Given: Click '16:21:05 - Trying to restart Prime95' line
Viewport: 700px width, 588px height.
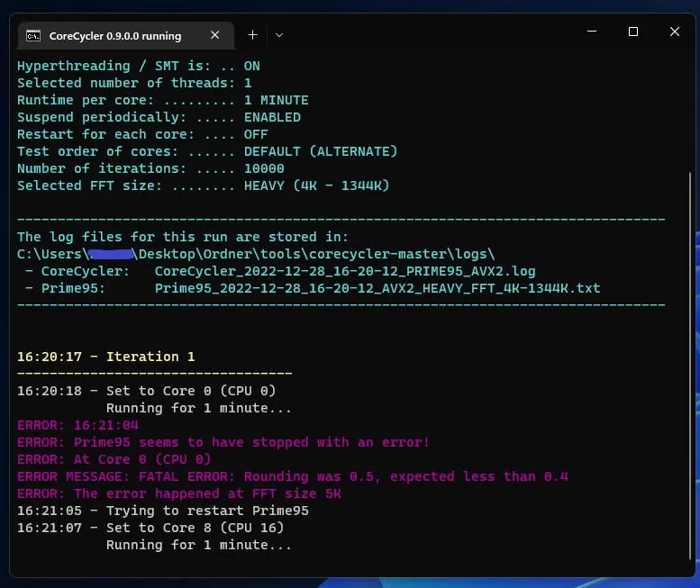Looking at the screenshot, I should (x=162, y=511).
